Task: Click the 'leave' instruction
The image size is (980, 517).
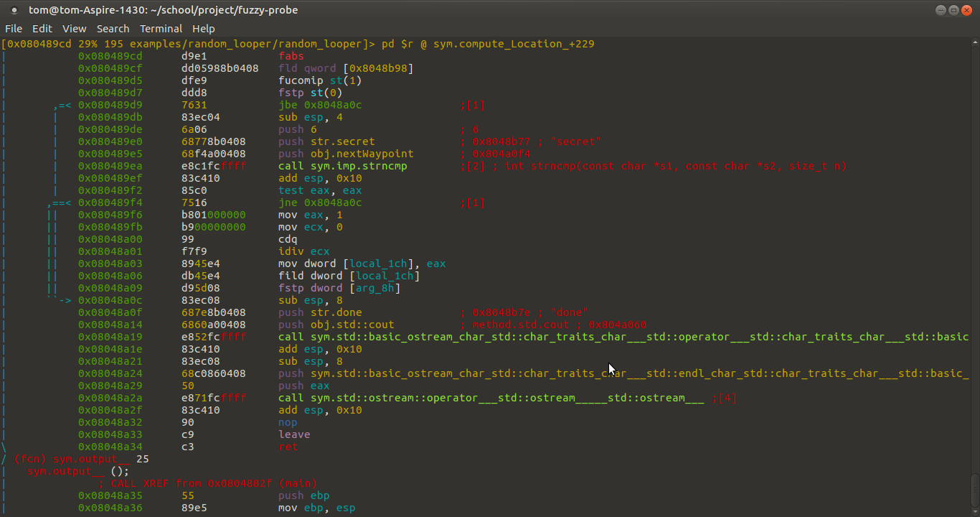Action: pos(294,434)
